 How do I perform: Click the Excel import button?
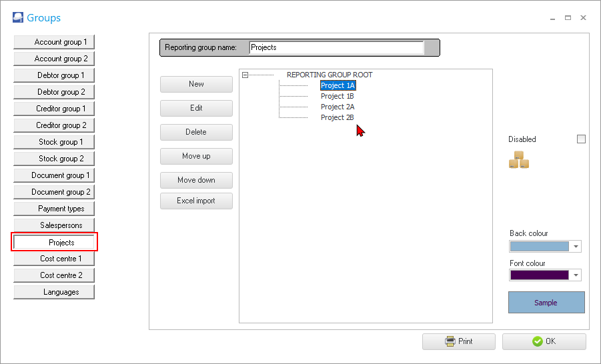(x=196, y=201)
